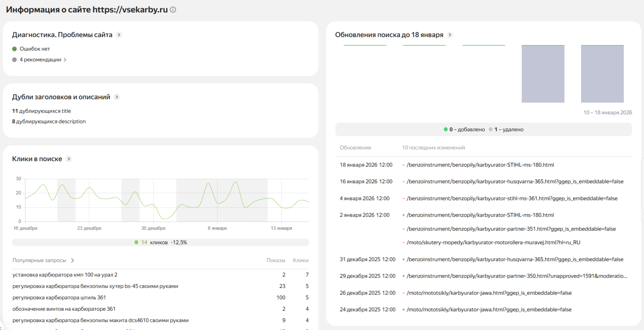Expand the 4 рекомендации chevron
Image resolution: width=644 pixels, height=330 pixels.
(x=65, y=60)
